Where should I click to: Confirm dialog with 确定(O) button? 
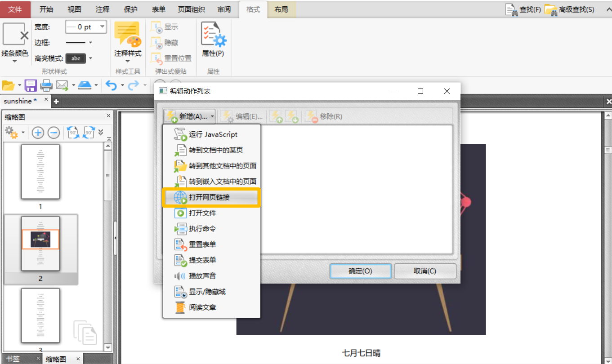click(360, 271)
